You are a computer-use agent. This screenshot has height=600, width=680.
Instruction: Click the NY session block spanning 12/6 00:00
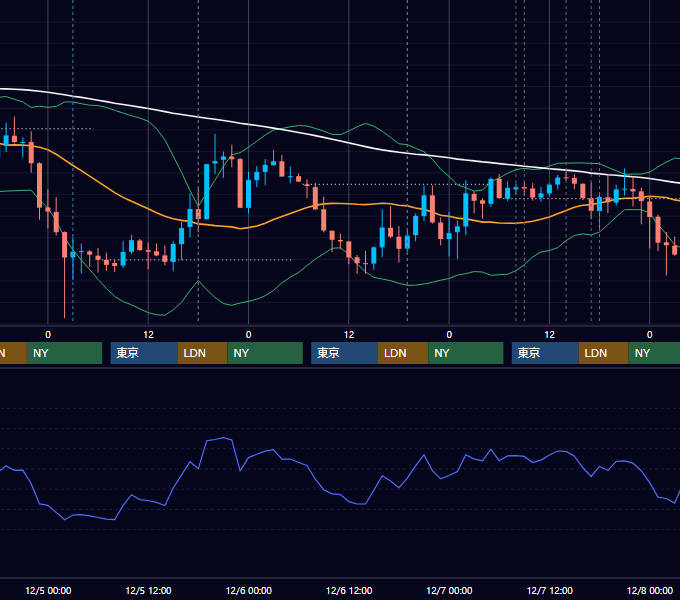(x=265, y=353)
